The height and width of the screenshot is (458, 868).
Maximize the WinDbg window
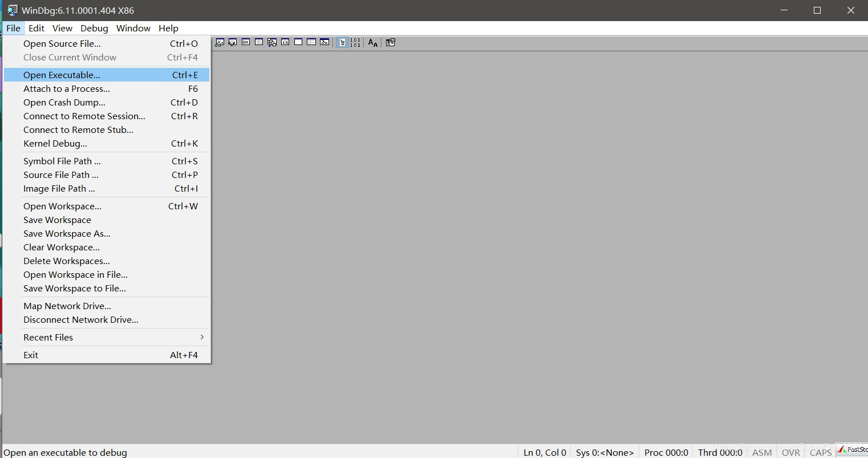(817, 10)
